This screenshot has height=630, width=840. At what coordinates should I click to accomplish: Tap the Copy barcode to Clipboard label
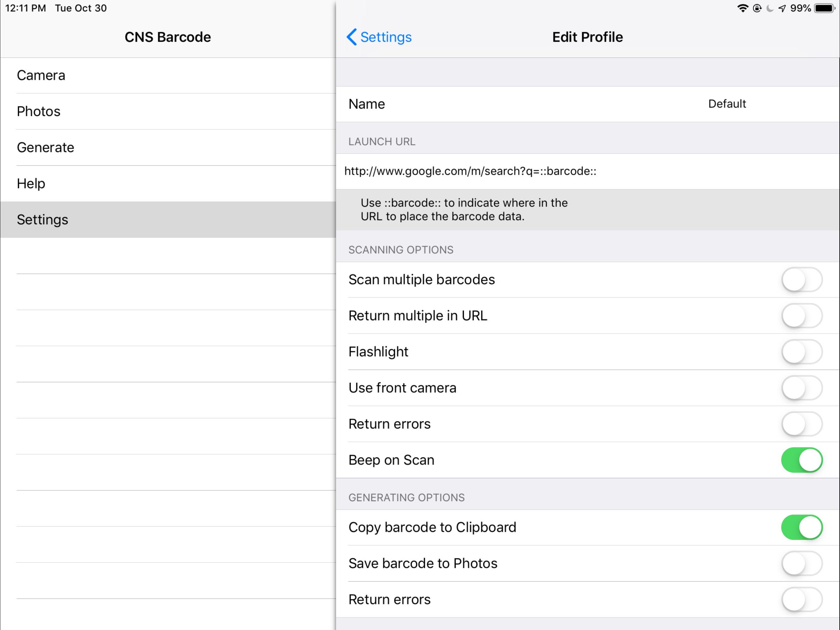[433, 527]
